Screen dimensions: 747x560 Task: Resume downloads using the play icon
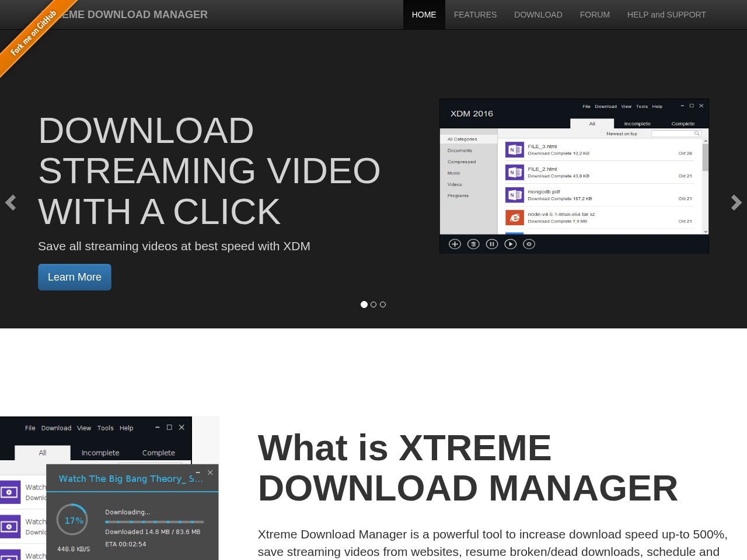[x=511, y=244]
